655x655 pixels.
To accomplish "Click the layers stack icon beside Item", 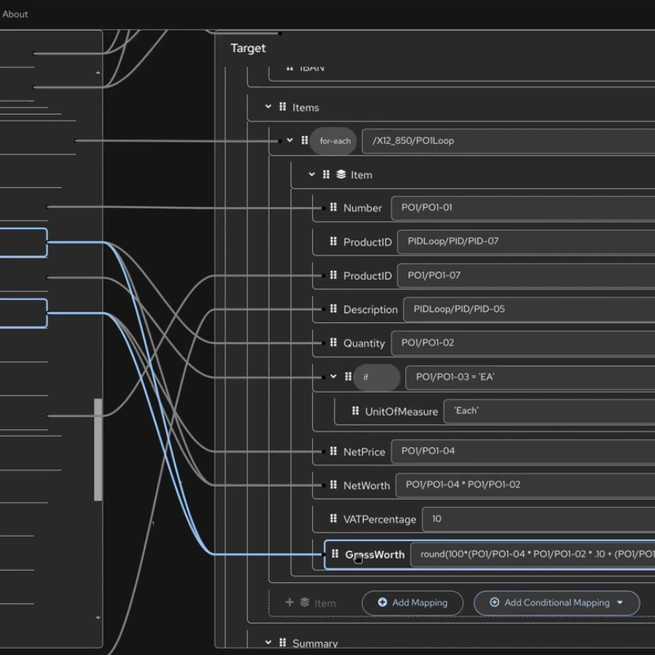I will click(341, 174).
